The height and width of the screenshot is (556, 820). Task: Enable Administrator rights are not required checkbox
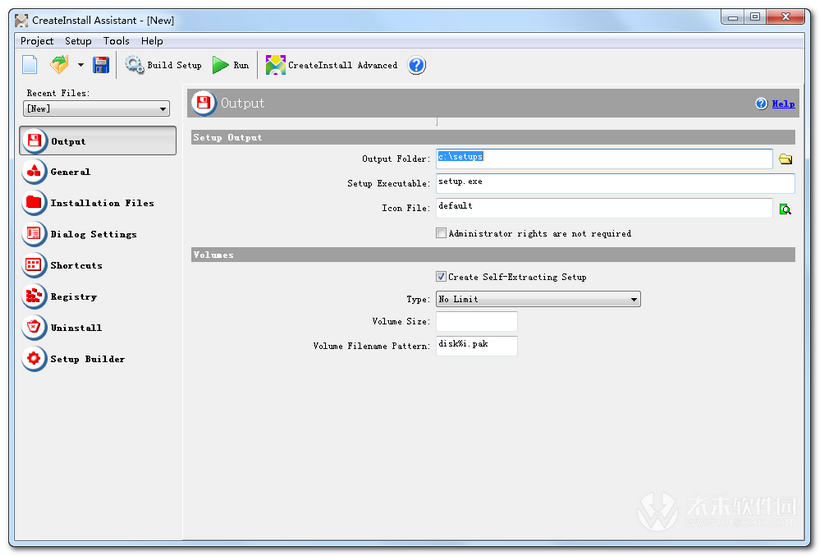[x=441, y=233]
